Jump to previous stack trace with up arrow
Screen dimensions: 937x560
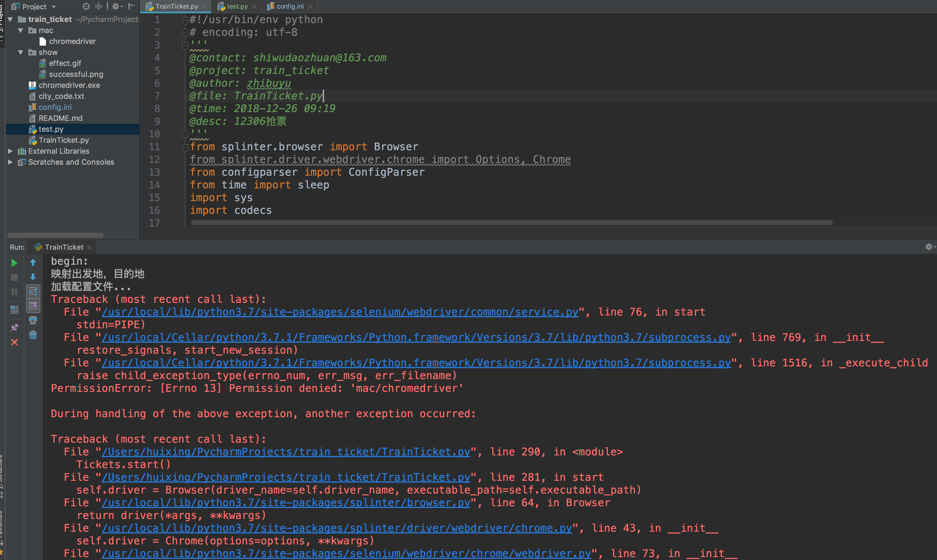[x=33, y=262]
